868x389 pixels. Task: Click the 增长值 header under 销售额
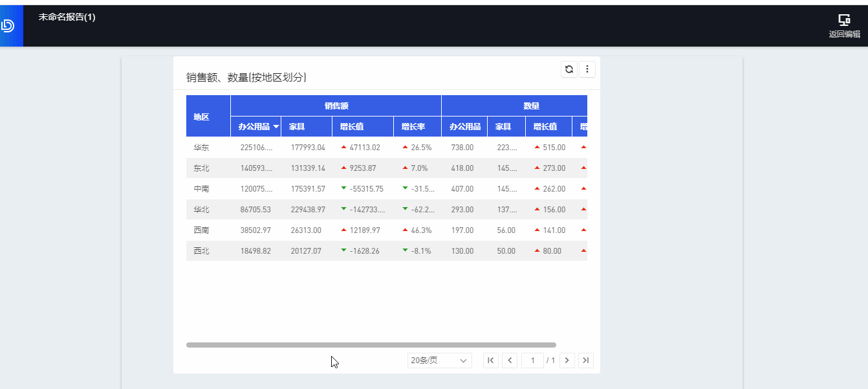click(363, 127)
